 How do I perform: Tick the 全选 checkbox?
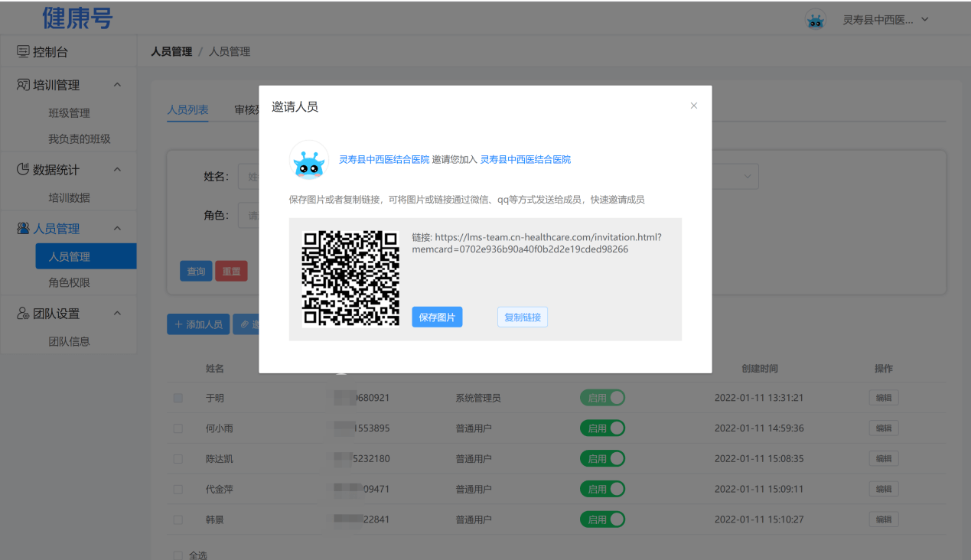point(178,555)
